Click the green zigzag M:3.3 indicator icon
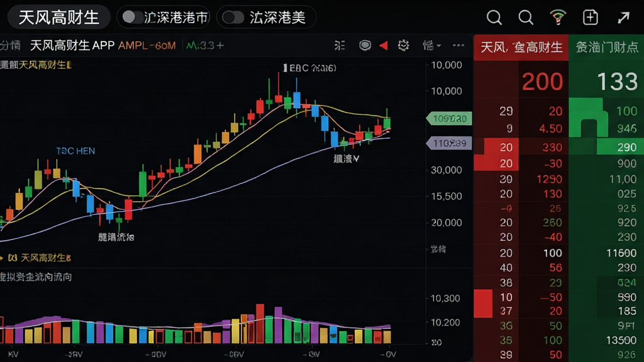The width and height of the screenshot is (644, 362). point(191,45)
